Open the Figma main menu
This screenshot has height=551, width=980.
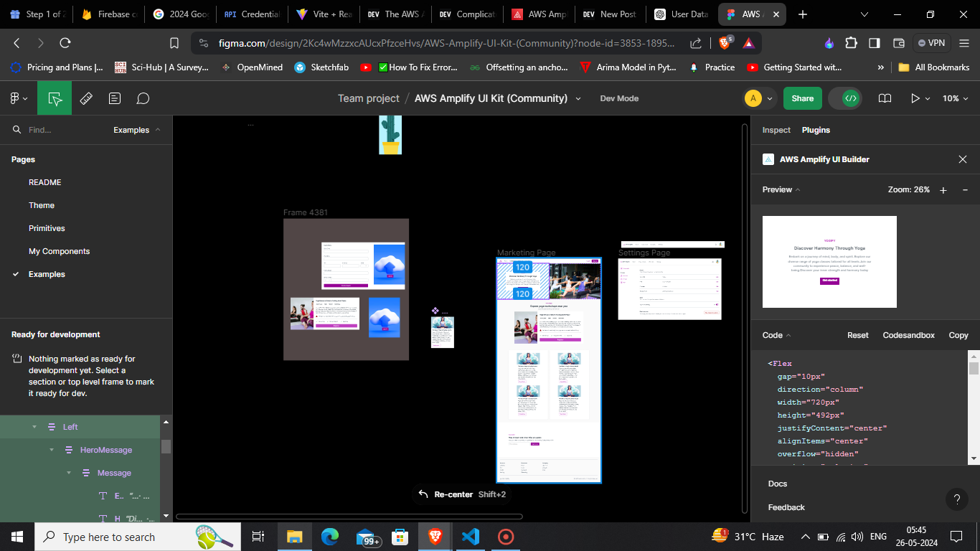point(18,98)
